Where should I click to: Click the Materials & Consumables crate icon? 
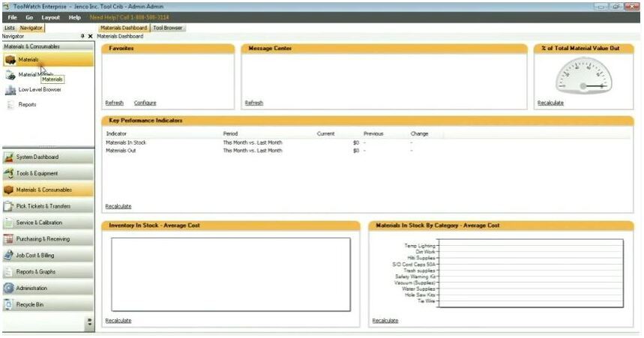(x=9, y=190)
